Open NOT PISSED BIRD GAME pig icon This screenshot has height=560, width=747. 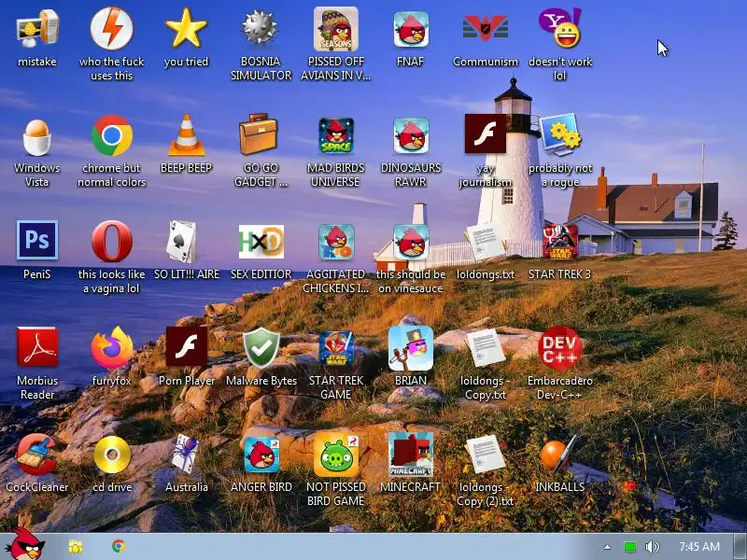pyautogui.click(x=336, y=455)
